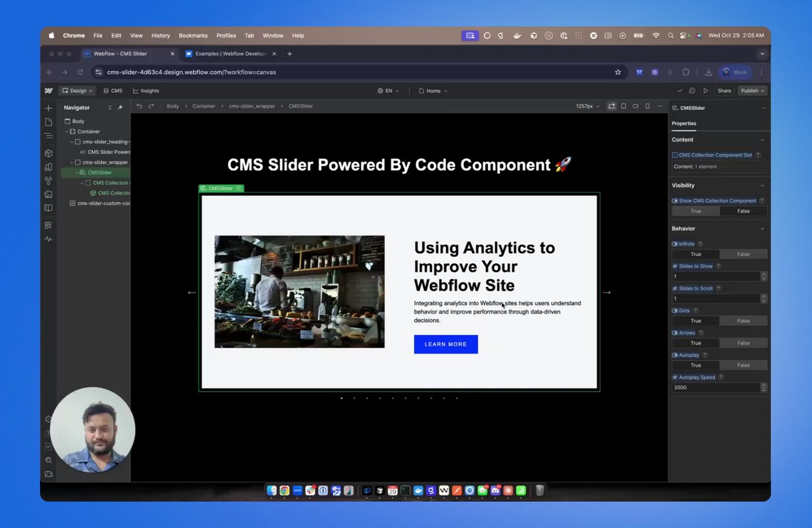The image size is (812, 528).
Task: Open the Bookmarks menu in macOS menu bar
Action: 193,36
